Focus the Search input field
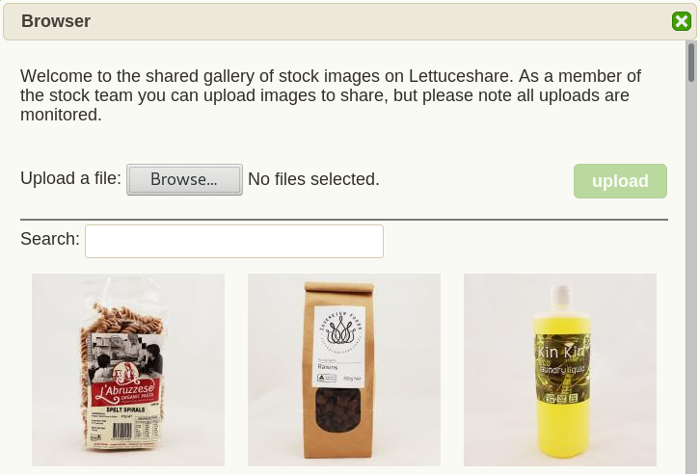Viewport: 700px width, 474px height. point(234,241)
